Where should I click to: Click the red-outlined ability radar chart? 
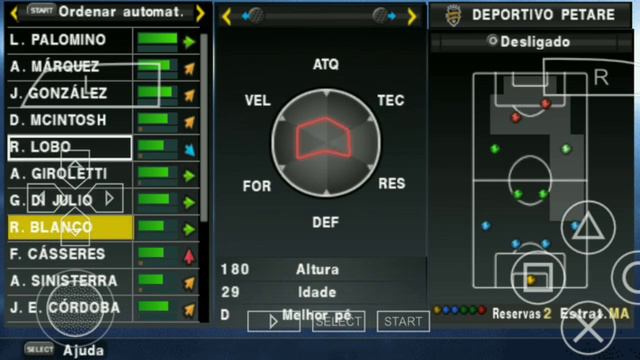tap(324, 138)
